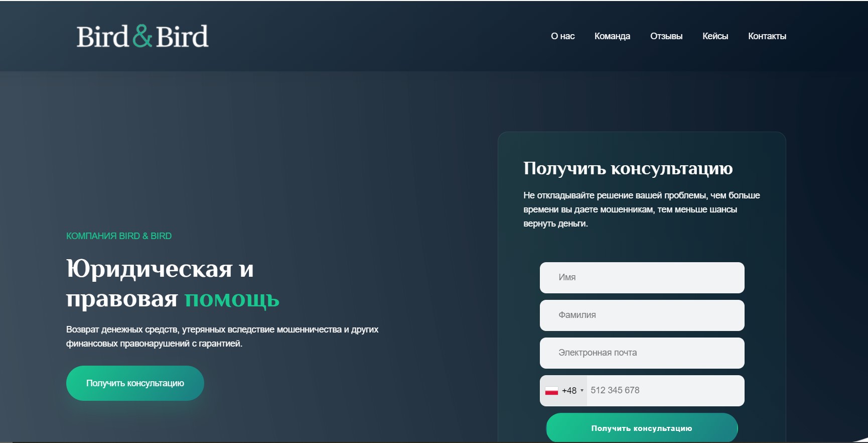Image resolution: width=868 pixels, height=443 pixels.
Task: Focus the Фамилия input field
Action: 642,315
